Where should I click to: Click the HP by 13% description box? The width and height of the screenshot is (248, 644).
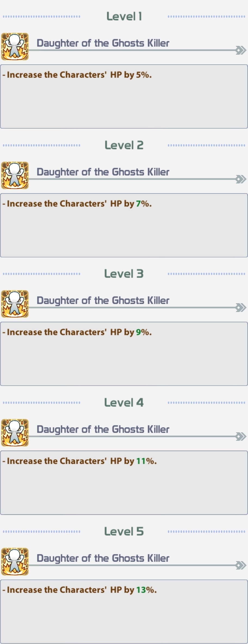(x=124, y=611)
